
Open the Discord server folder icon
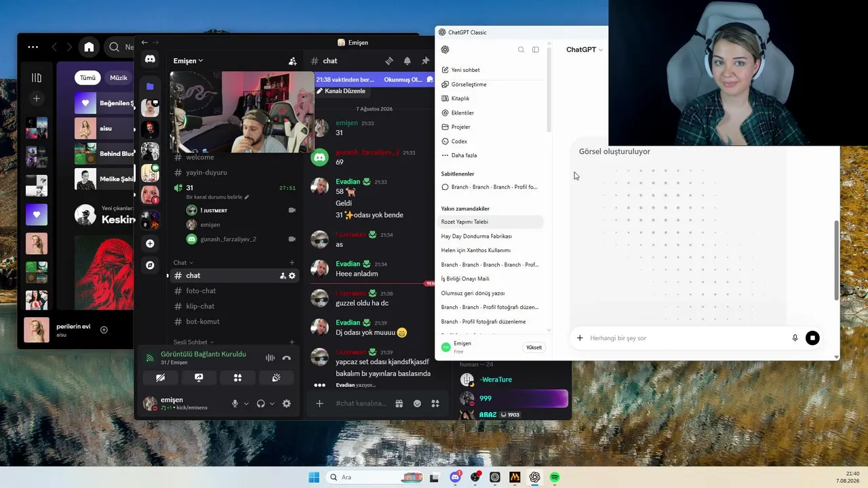tap(150, 86)
